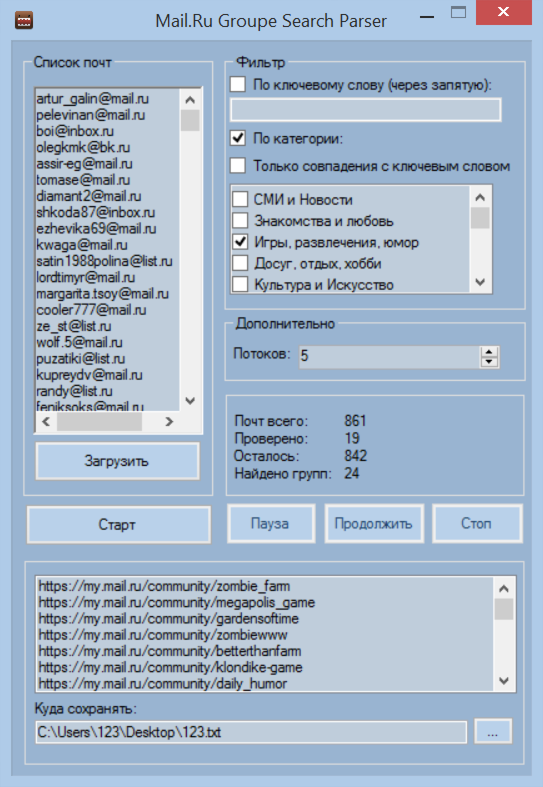The height and width of the screenshot is (787, 543).
Task: Uncheck the 'По категории' checkbox
Action: click(x=238, y=138)
